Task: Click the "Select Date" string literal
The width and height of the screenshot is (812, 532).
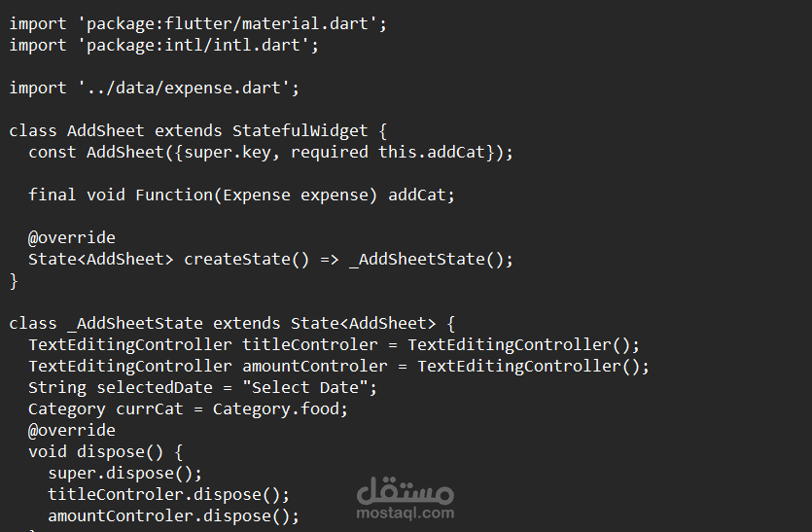Action: (x=305, y=387)
